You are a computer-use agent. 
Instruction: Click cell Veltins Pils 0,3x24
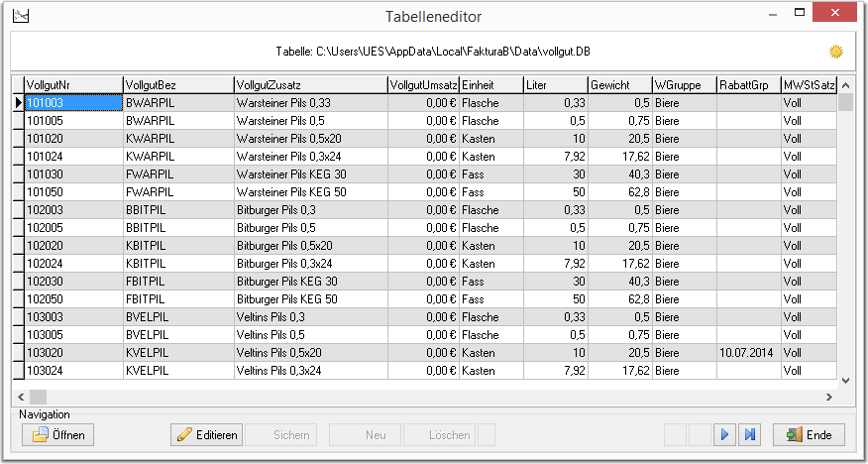(x=311, y=371)
